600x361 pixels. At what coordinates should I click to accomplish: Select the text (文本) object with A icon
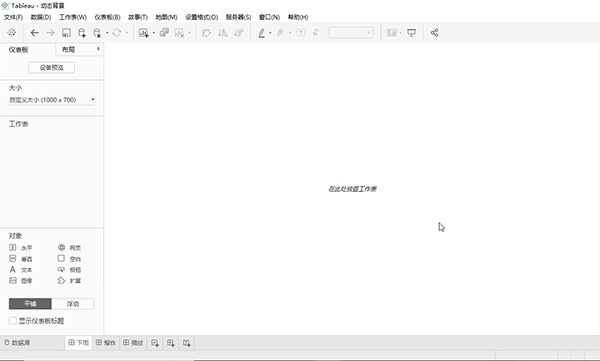pos(21,270)
